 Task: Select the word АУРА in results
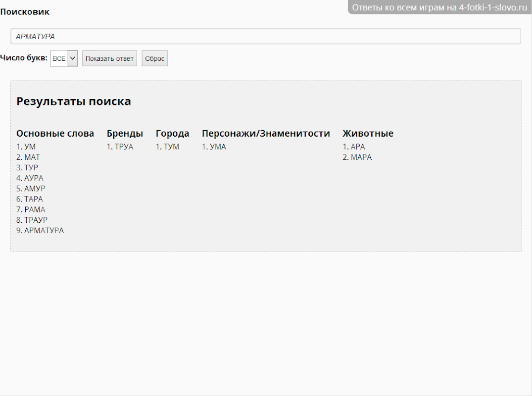34,178
